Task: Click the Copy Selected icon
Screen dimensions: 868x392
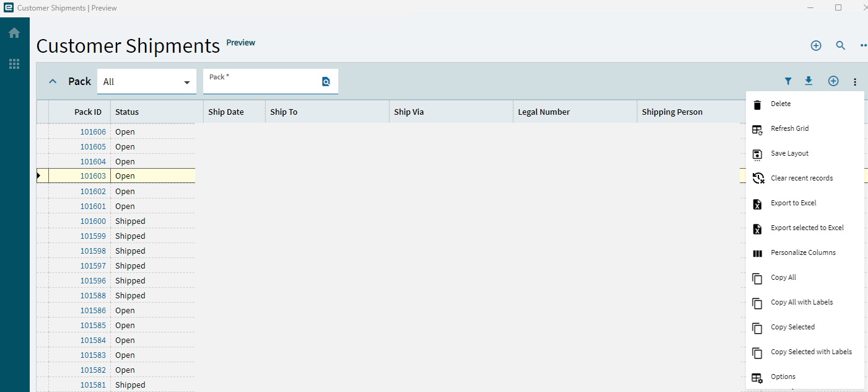Action: pyautogui.click(x=757, y=328)
